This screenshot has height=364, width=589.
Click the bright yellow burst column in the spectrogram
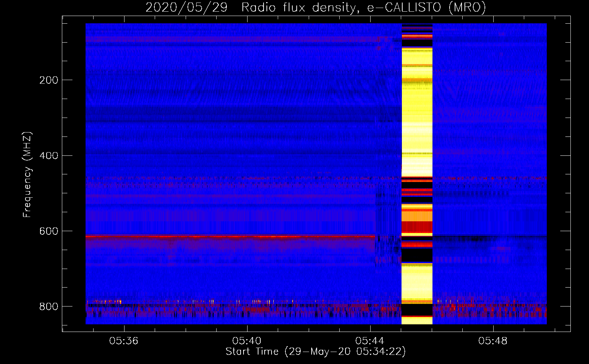pyautogui.click(x=417, y=174)
